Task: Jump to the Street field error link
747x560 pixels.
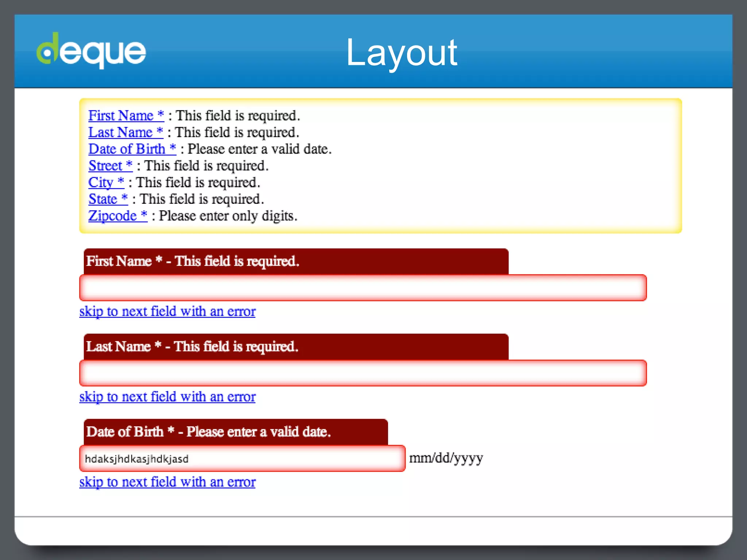Action: pyautogui.click(x=110, y=166)
